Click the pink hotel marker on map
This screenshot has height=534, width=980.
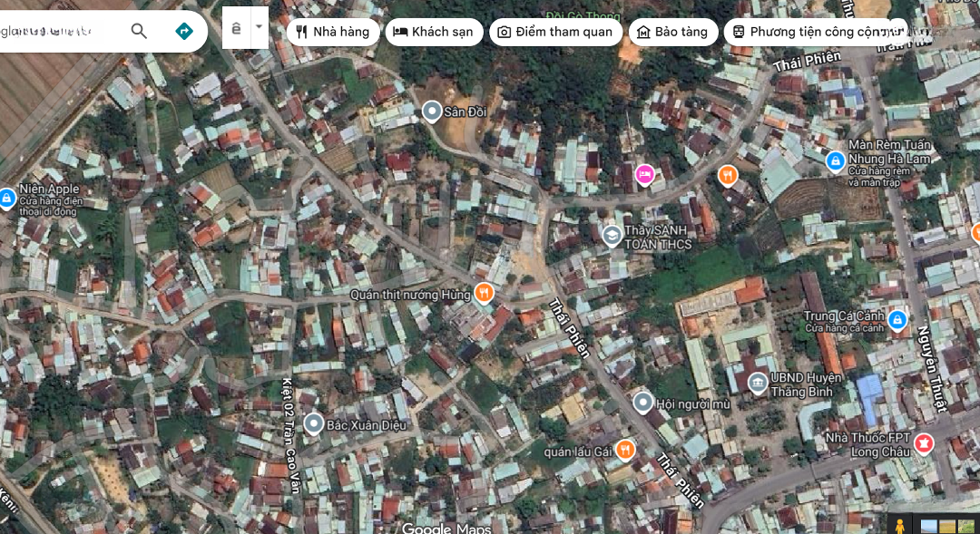(x=644, y=174)
